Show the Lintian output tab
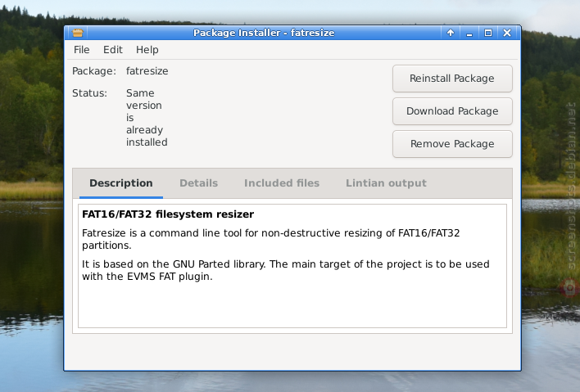Image resolution: width=580 pixels, height=392 pixels. click(x=386, y=183)
